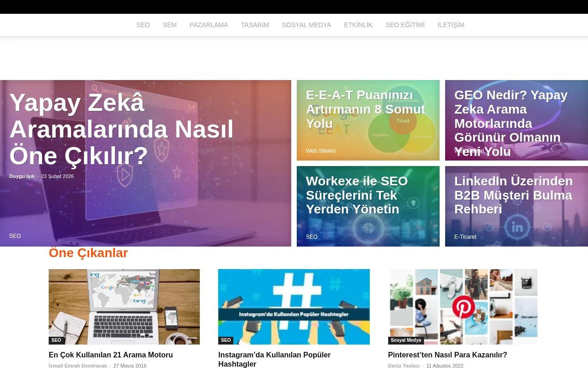Open 'GEO Nedir?' featured article
Image resolution: width=588 pixels, height=368 pixels.
click(x=511, y=123)
